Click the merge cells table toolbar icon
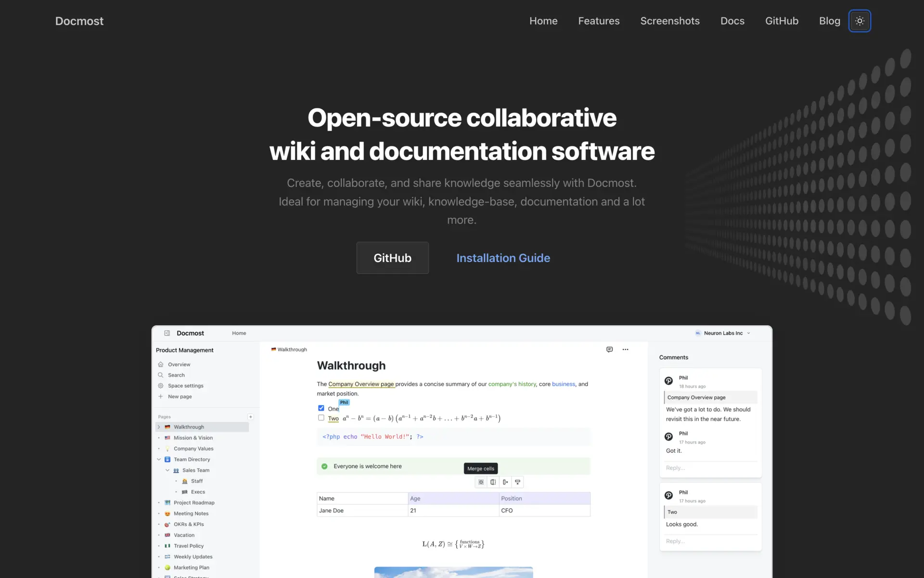This screenshot has height=578, width=924. (481, 482)
